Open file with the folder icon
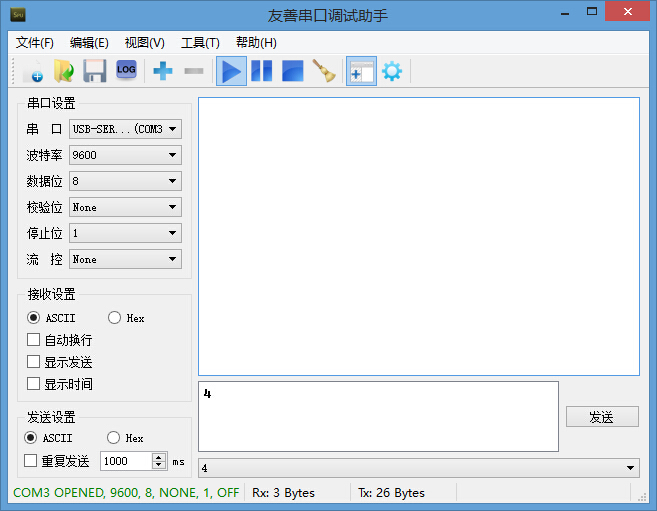 (x=64, y=71)
